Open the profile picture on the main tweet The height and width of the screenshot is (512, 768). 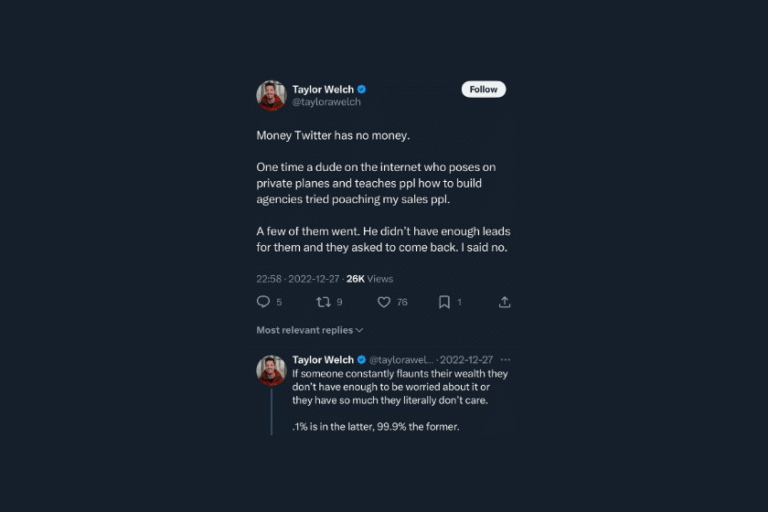[x=271, y=95]
